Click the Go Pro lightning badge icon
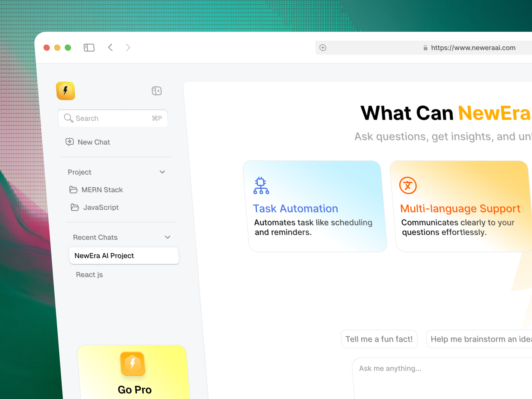Screen dimensions: 532x399 (x=133, y=364)
